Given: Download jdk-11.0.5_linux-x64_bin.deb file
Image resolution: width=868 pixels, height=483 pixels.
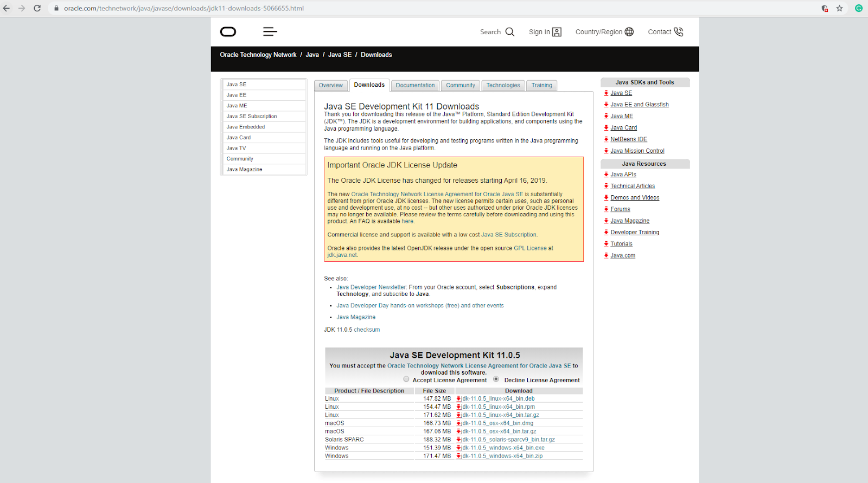Looking at the screenshot, I should 497,399.
